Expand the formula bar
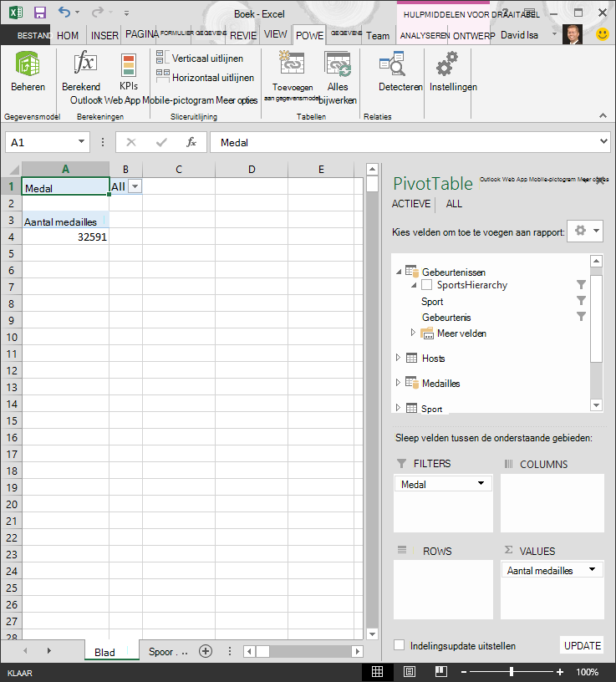 pos(603,141)
